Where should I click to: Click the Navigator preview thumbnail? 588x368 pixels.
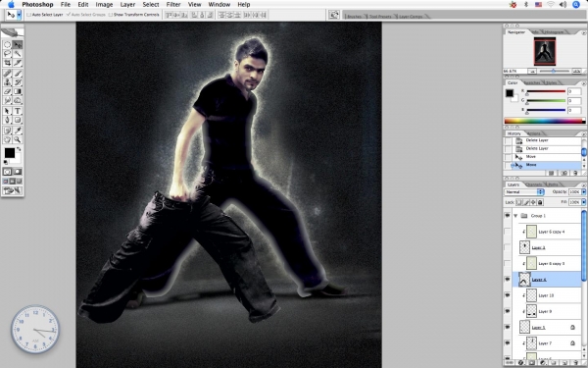(x=545, y=51)
